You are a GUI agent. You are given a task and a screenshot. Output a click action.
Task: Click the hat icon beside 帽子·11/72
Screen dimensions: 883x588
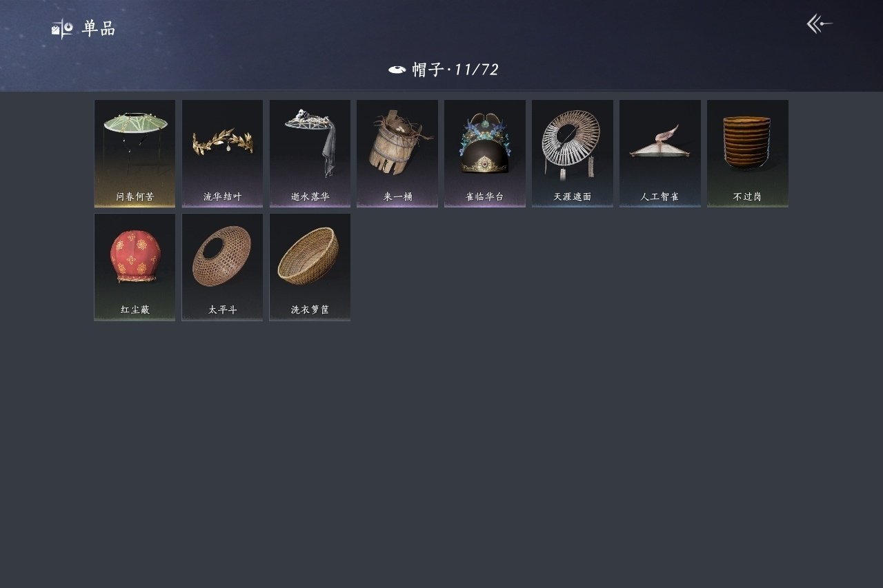[x=397, y=70]
